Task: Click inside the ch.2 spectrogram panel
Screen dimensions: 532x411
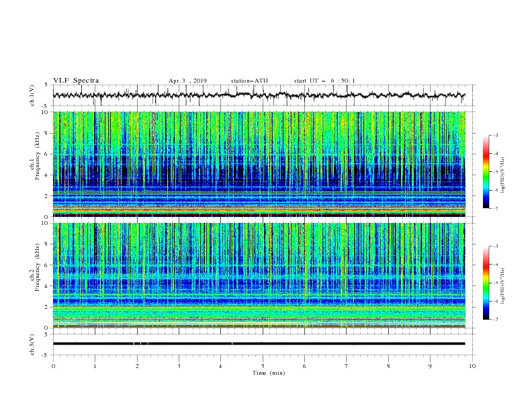Action: coord(259,275)
